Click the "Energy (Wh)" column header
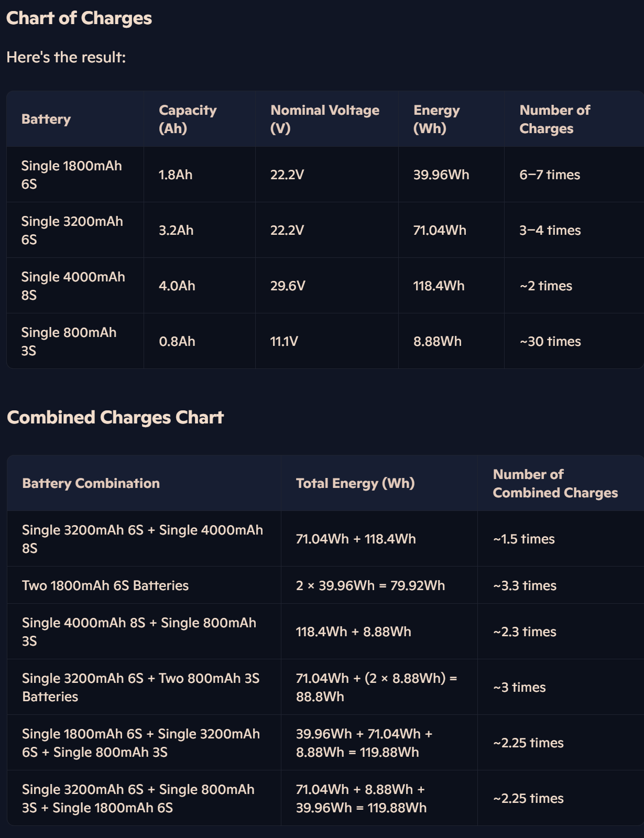 click(436, 119)
